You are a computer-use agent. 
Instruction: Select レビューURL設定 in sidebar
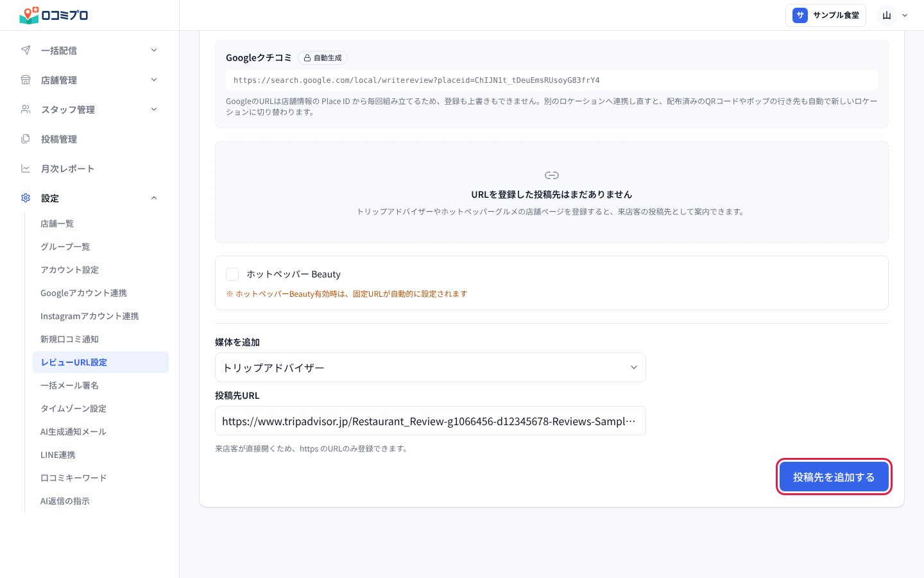point(101,362)
